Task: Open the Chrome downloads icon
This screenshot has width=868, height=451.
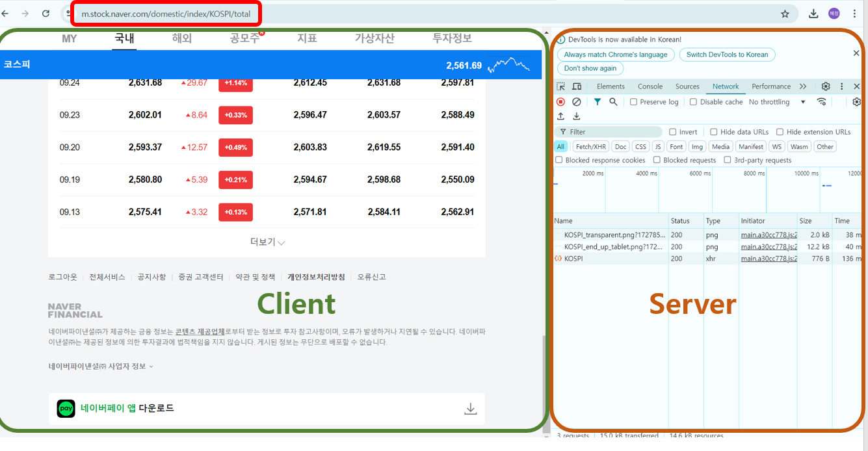Action: pyautogui.click(x=813, y=14)
